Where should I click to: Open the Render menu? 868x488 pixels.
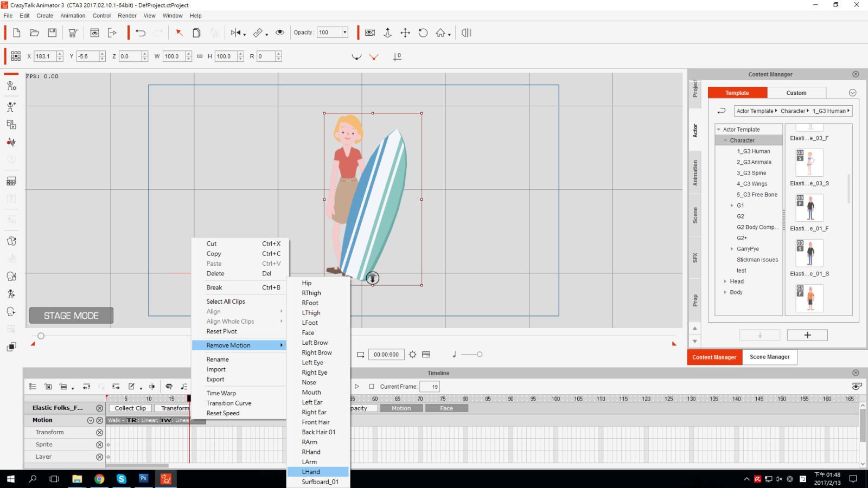point(127,16)
